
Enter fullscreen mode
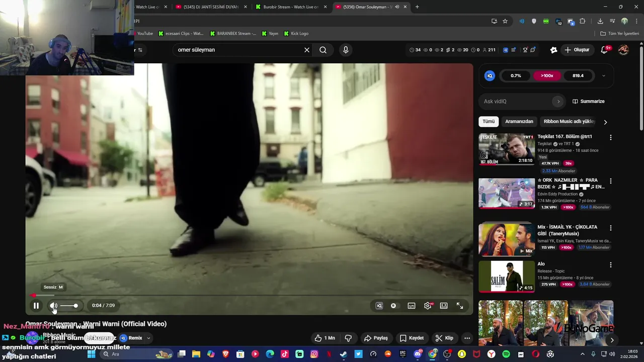tap(460, 306)
